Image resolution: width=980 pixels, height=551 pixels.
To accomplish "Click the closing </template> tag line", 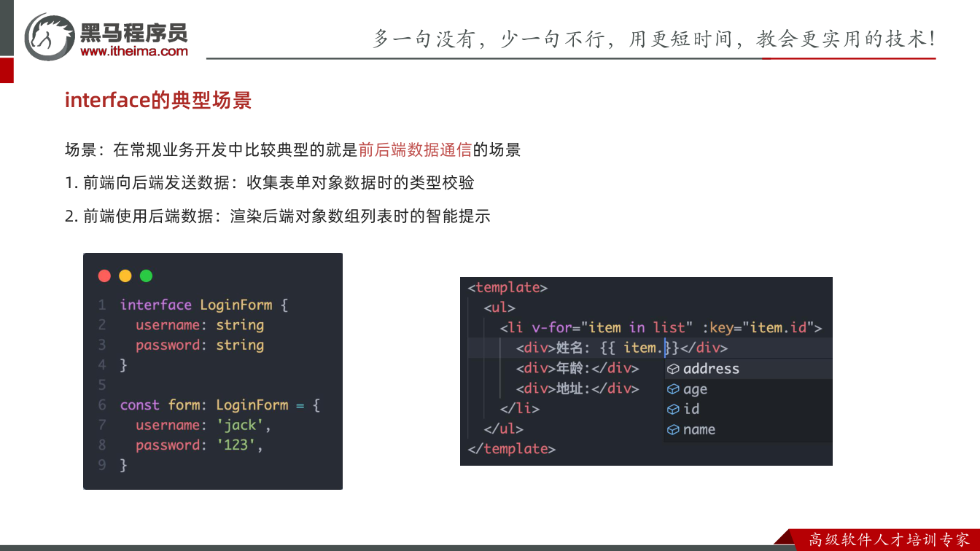I will pyautogui.click(x=511, y=448).
